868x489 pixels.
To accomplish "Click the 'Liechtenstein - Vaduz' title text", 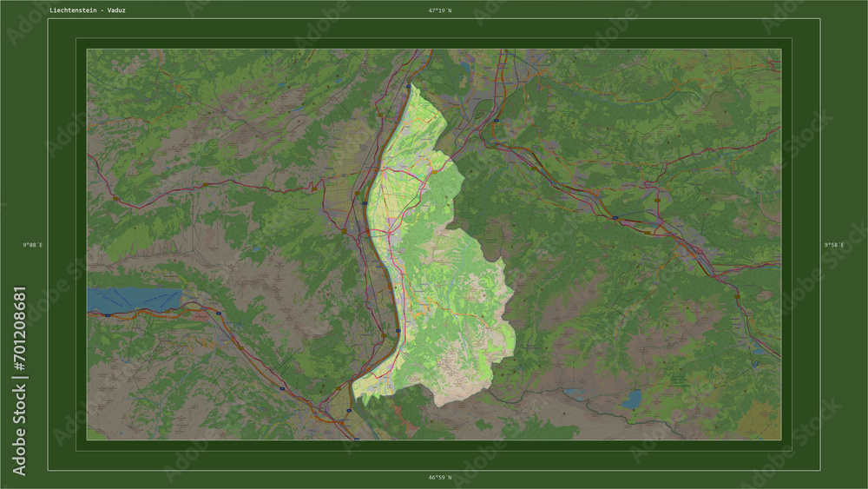I will pos(88,10).
